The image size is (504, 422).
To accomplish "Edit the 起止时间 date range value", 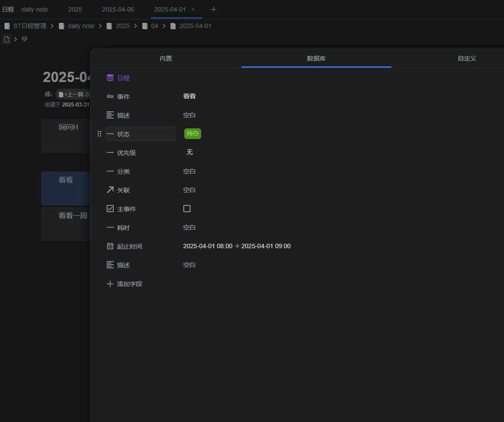I will coord(236,246).
